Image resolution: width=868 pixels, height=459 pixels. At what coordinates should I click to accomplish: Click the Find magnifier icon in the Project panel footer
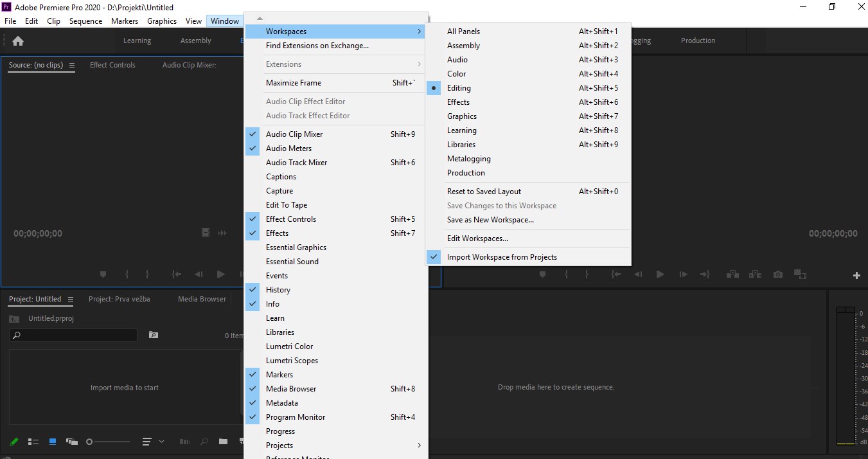(204, 442)
